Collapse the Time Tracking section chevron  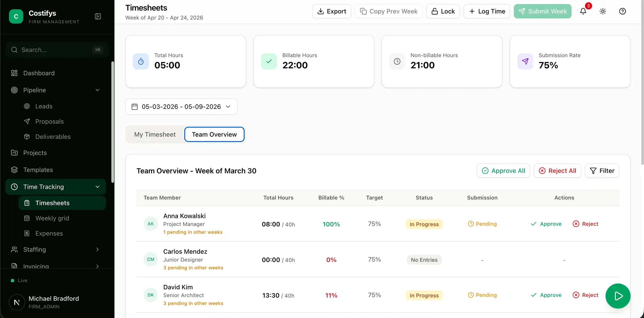coord(97,187)
